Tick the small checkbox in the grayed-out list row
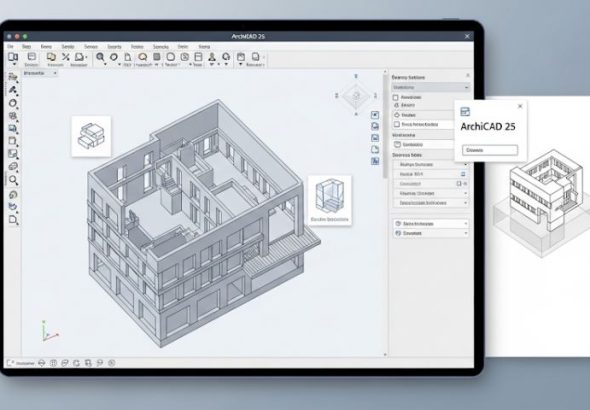This screenshot has height=410, width=590. coord(459,184)
